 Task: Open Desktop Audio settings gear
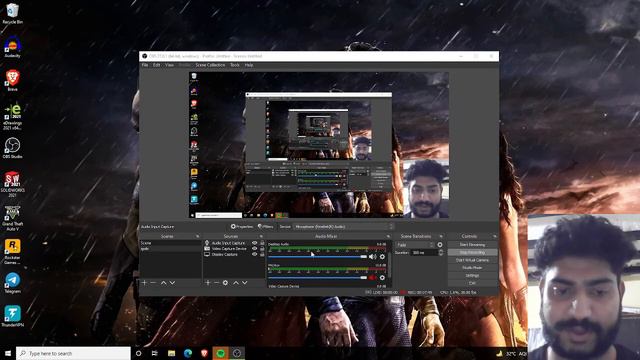click(x=382, y=257)
